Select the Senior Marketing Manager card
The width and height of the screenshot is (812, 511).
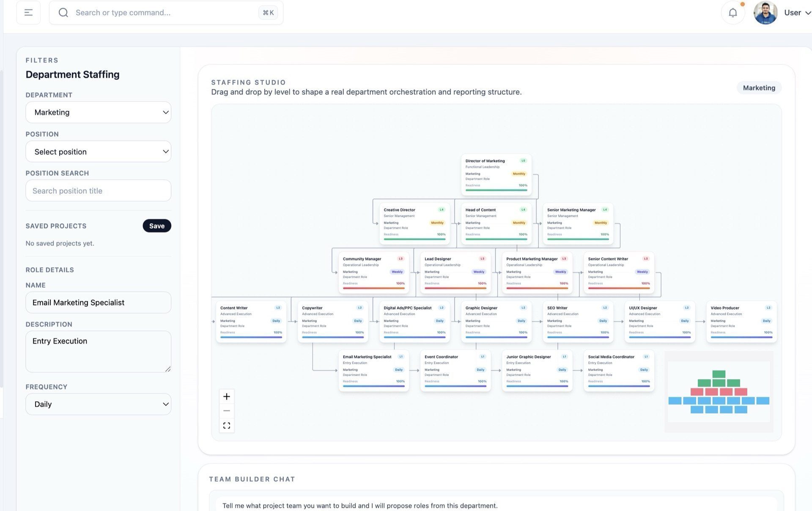[578, 224]
